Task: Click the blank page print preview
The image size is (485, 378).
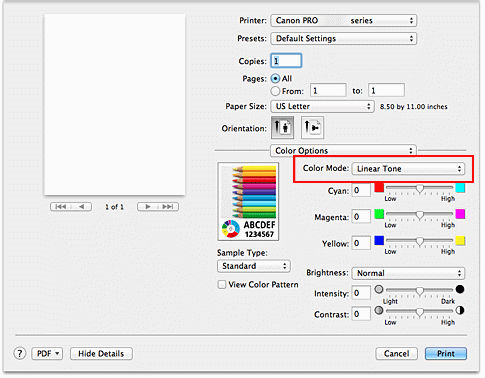Action: (115, 104)
